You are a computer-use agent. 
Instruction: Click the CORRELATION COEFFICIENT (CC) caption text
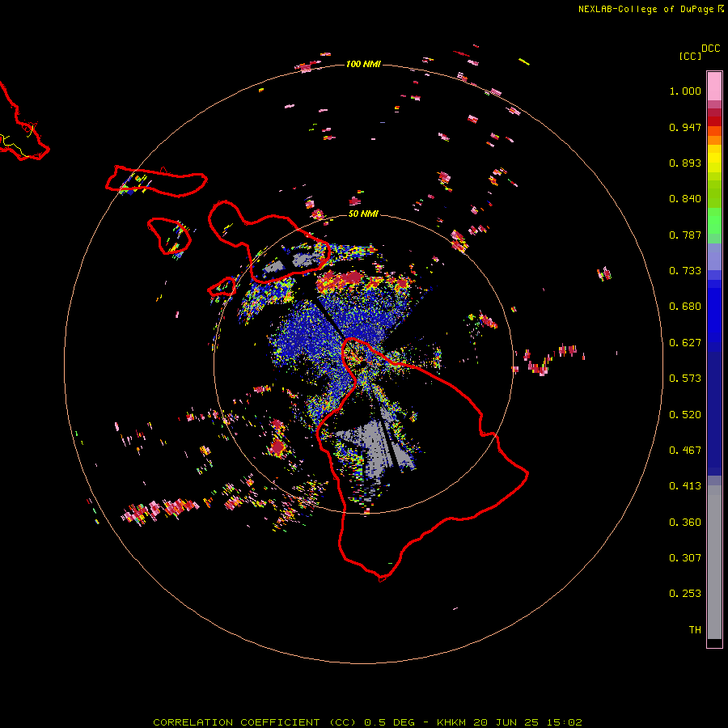pos(255,722)
